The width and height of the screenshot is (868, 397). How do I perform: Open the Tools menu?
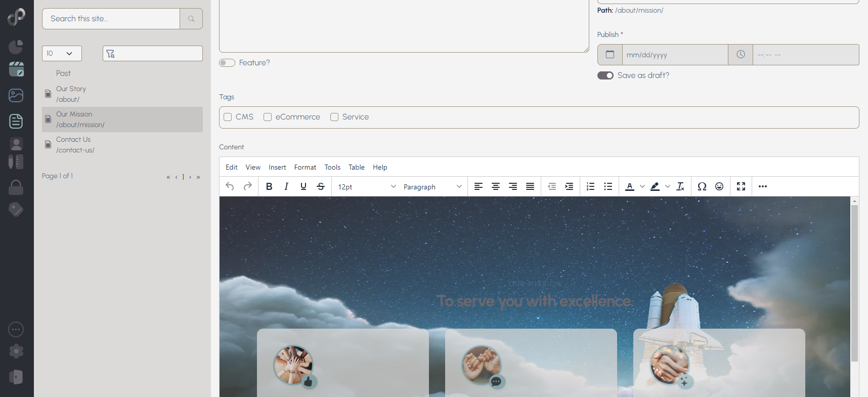(332, 167)
